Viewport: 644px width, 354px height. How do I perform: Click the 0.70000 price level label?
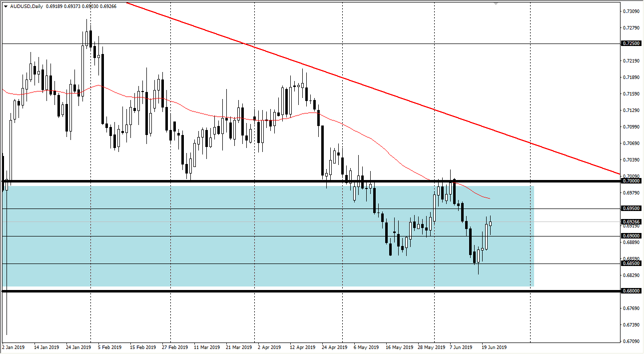[632, 181]
